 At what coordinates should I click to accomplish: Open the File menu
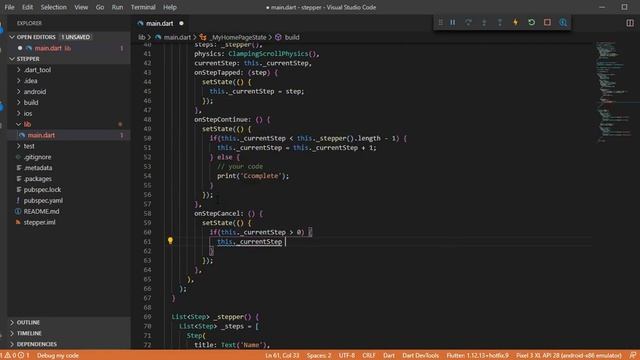click(9, 7)
